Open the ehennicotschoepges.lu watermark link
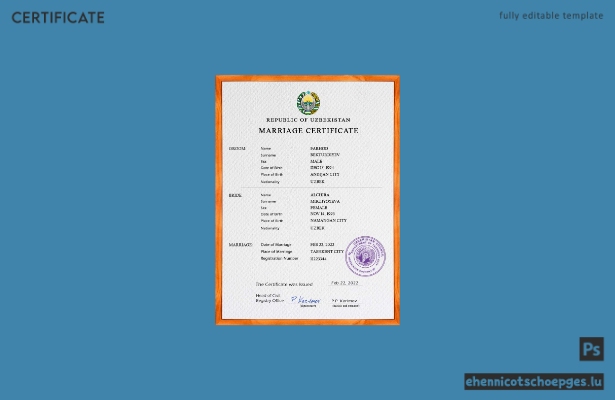The width and height of the screenshot is (615, 400). point(534,382)
